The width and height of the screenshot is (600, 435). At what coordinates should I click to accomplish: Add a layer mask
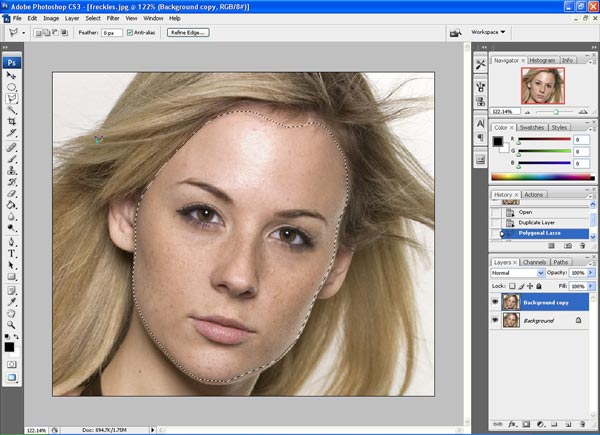pos(527,424)
